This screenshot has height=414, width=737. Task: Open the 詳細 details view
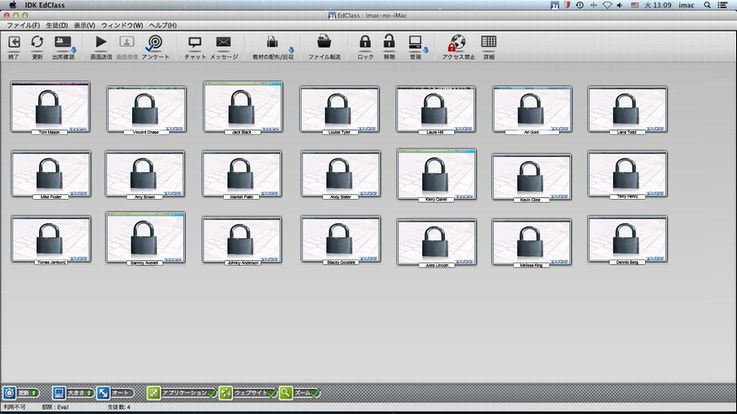[488, 44]
